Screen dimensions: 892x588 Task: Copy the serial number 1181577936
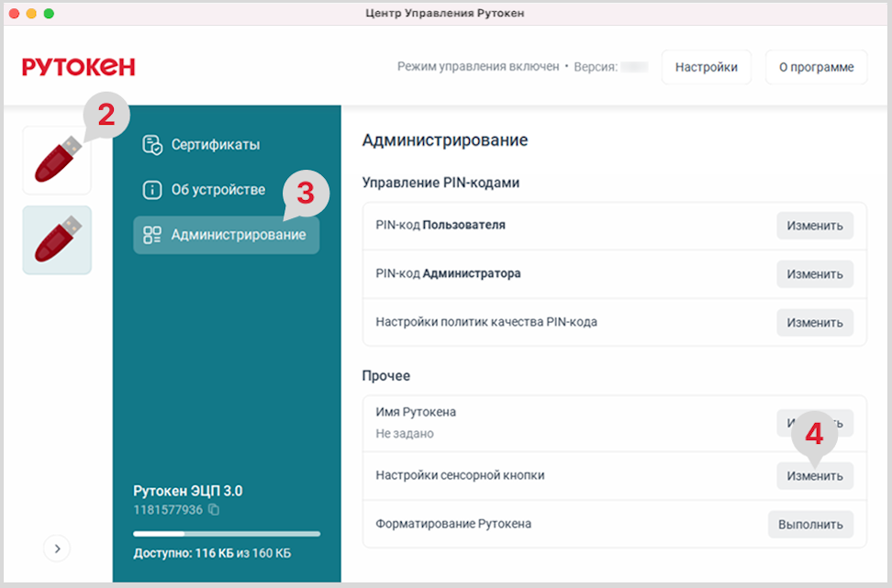(214, 509)
